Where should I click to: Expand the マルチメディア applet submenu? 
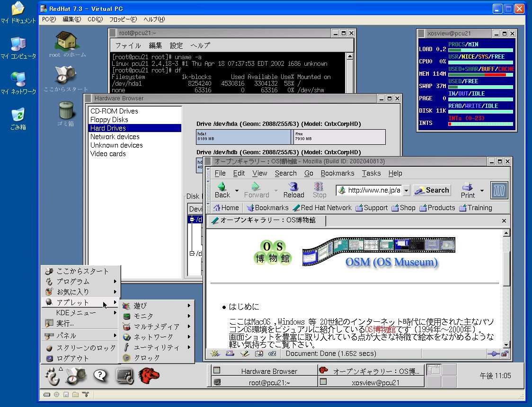point(157,327)
